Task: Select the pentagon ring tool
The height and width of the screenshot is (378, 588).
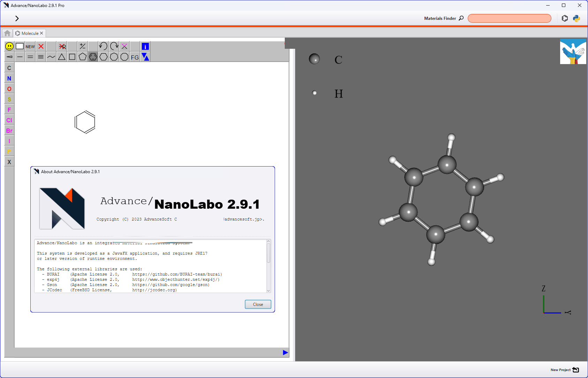Action: coord(82,57)
